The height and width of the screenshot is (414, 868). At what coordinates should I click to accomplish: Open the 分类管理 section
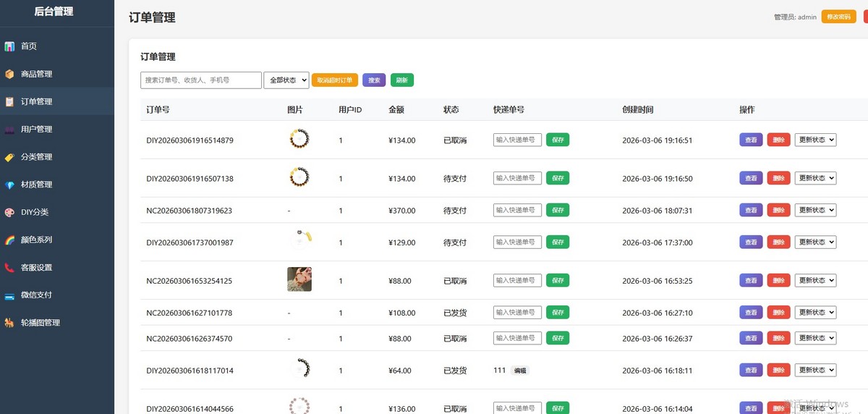(57, 157)
